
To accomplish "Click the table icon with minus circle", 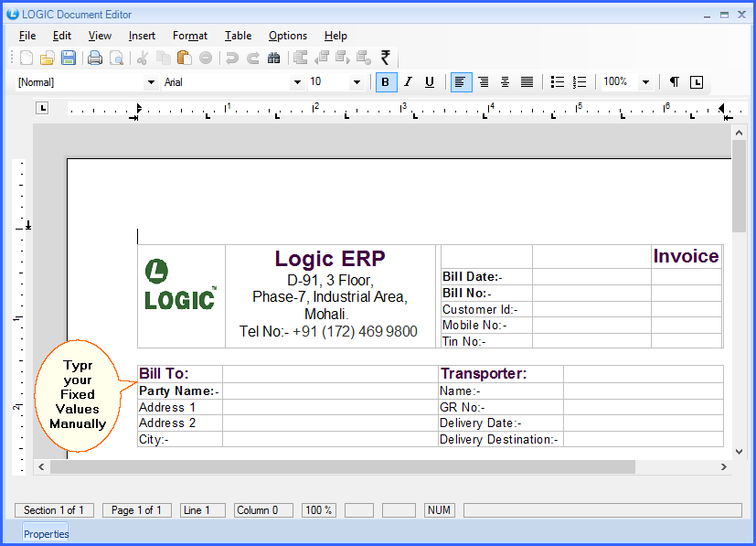I will point(364,58).
